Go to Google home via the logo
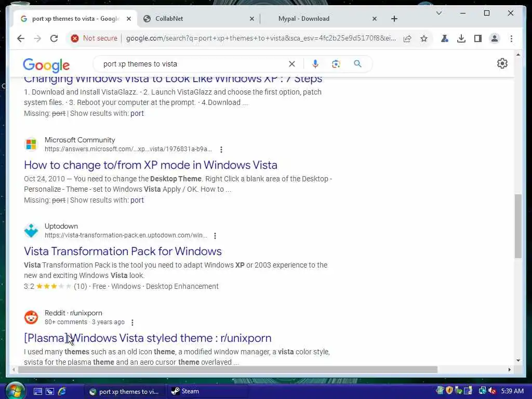 click(46, 65)
